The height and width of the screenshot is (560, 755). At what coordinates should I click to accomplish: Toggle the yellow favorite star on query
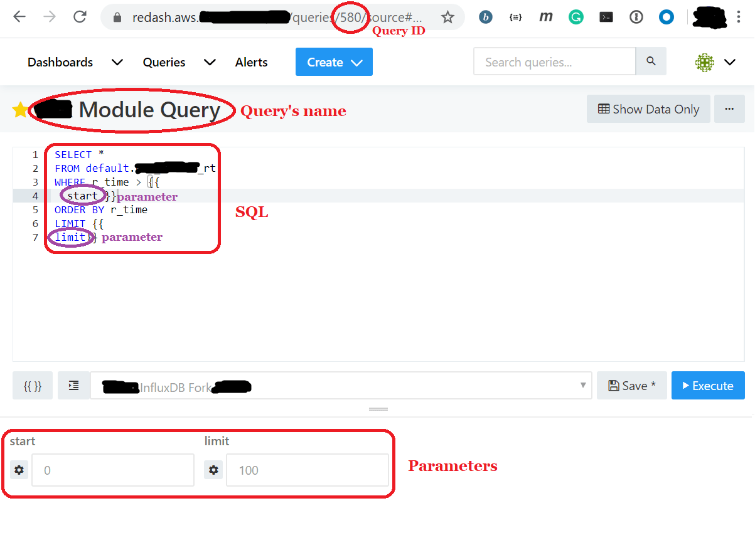20,110
